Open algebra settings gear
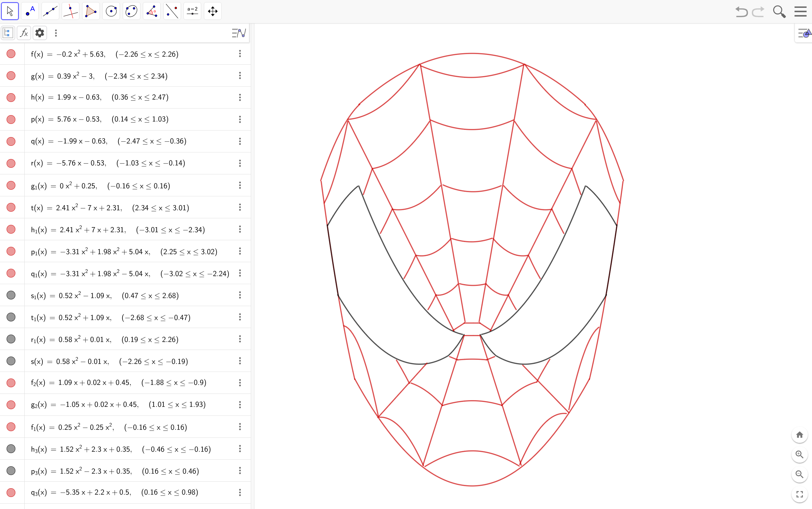This screenshot has height=509, width=812. (x=40, y=33)
